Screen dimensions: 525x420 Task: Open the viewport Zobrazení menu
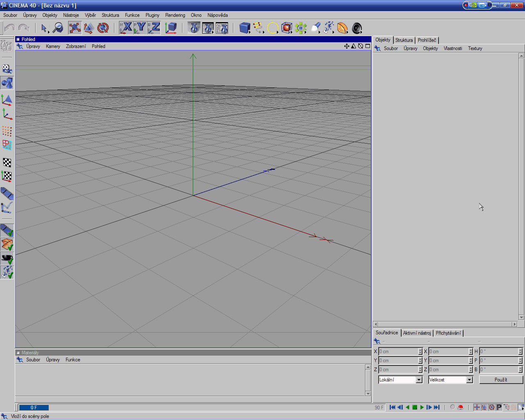76,46
